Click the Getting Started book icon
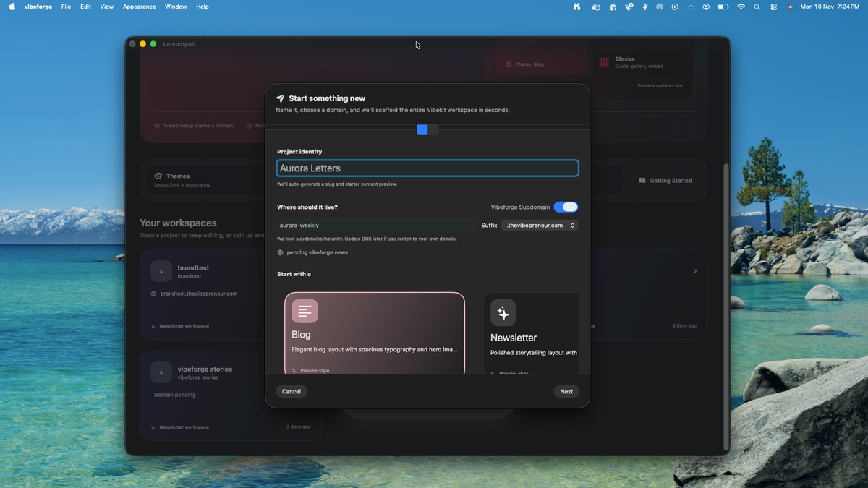 click(x=642, y=181)
